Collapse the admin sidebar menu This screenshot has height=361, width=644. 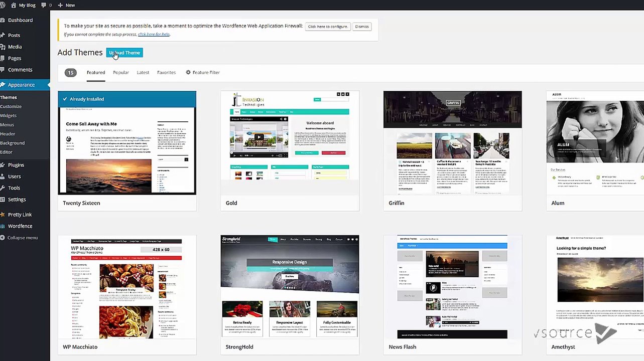(x=23, y=238)
